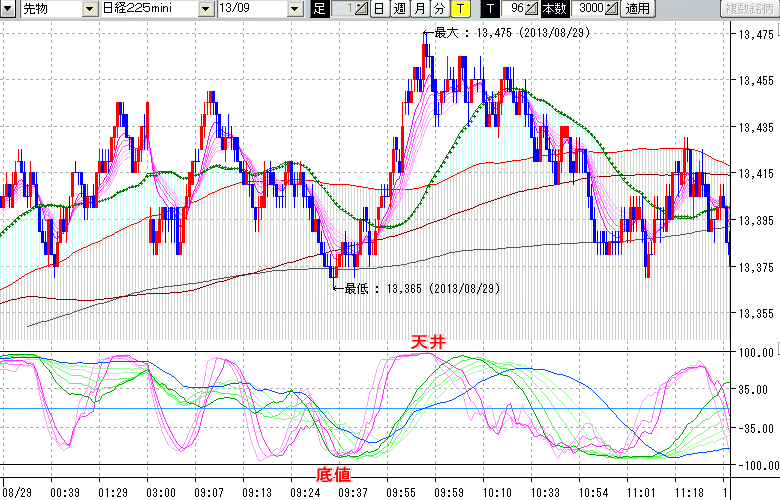Image resolution: width=780 pixels, height=500 pixels.
Task: Select the 分 minute timeframe button
Action: coord(439,9)
